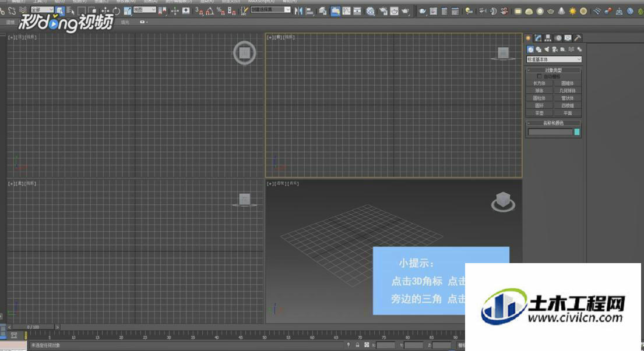
Task: Click the Align tool icon
Action: pos(309,11)
